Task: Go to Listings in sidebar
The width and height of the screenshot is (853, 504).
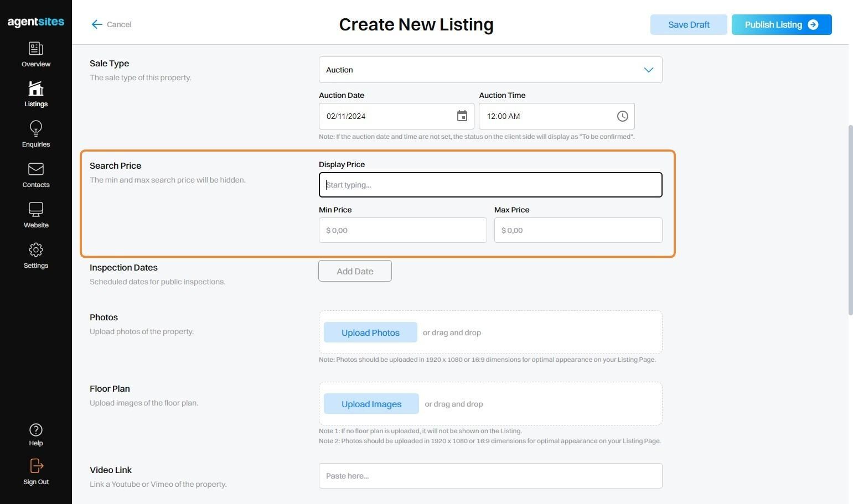Action: (x=36, y=89)
